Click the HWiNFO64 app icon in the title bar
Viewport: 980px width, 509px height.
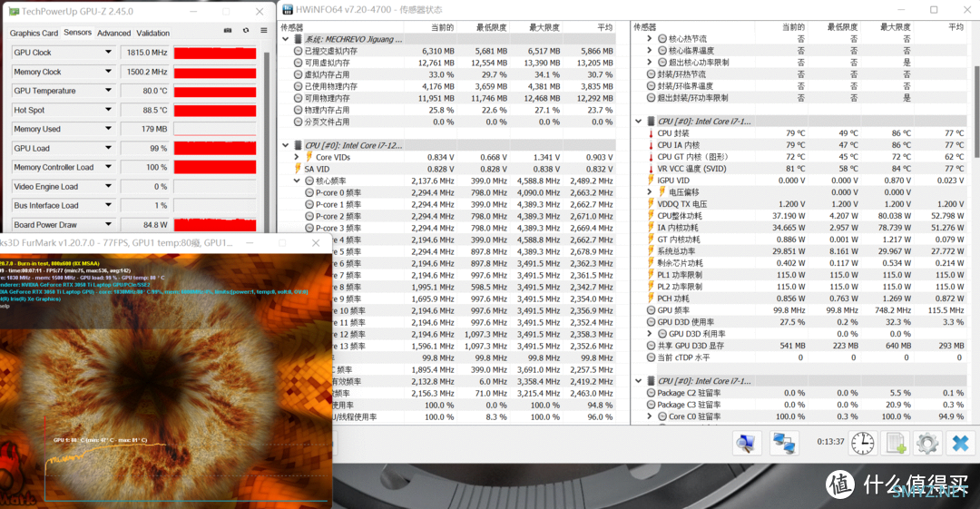click(288, 9)
